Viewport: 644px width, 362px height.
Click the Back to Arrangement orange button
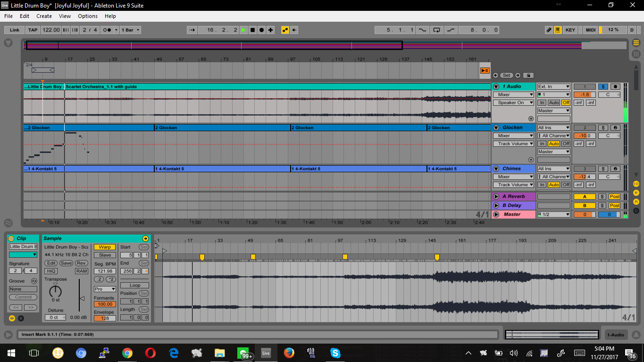point(485,70)
